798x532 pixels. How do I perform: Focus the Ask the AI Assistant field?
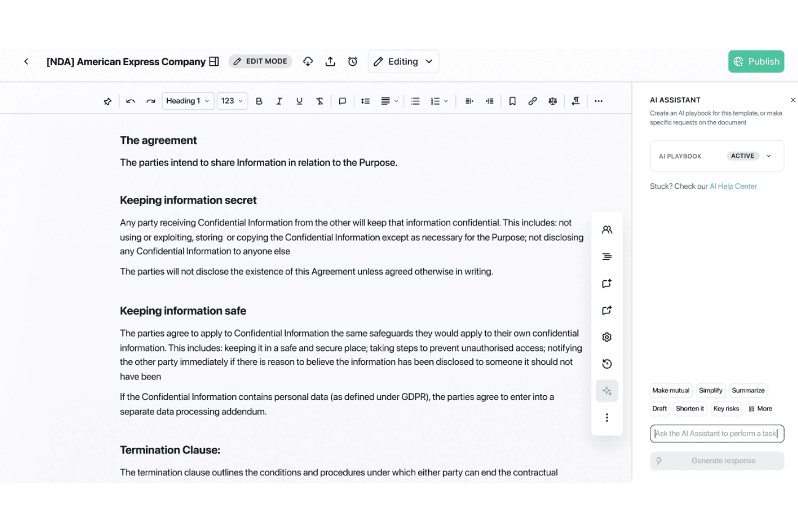pos(717,433)
